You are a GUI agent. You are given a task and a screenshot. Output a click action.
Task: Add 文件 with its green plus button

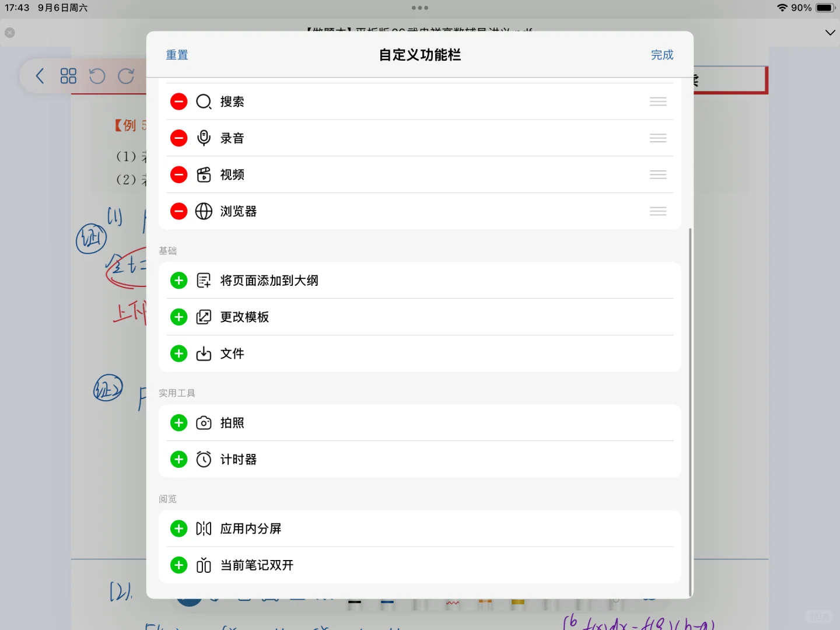pyautogui.click(x=178, y=353)
